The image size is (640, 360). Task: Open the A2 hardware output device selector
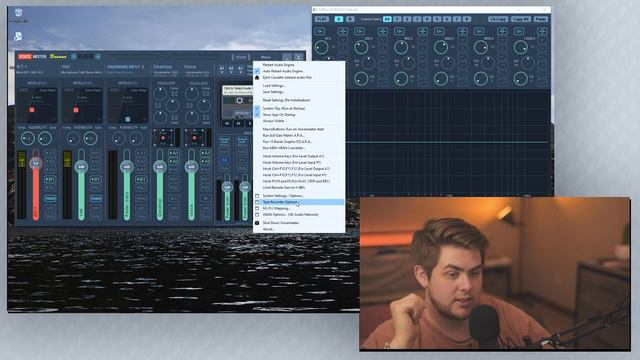click(x=231, y=69)
